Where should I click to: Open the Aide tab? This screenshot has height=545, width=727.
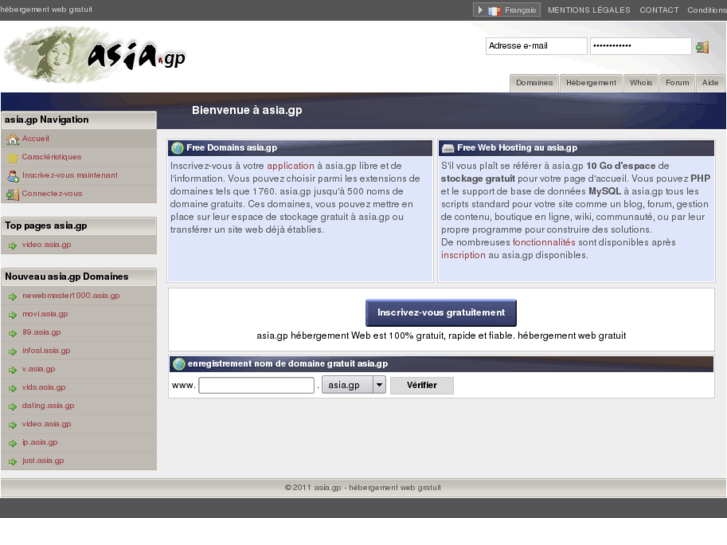pos(710,83)
